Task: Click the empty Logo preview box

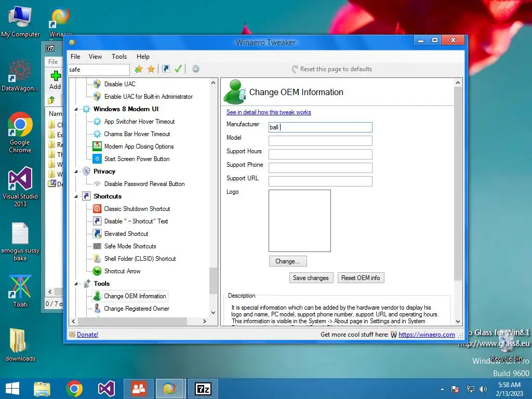Action: tap(300, 221)
